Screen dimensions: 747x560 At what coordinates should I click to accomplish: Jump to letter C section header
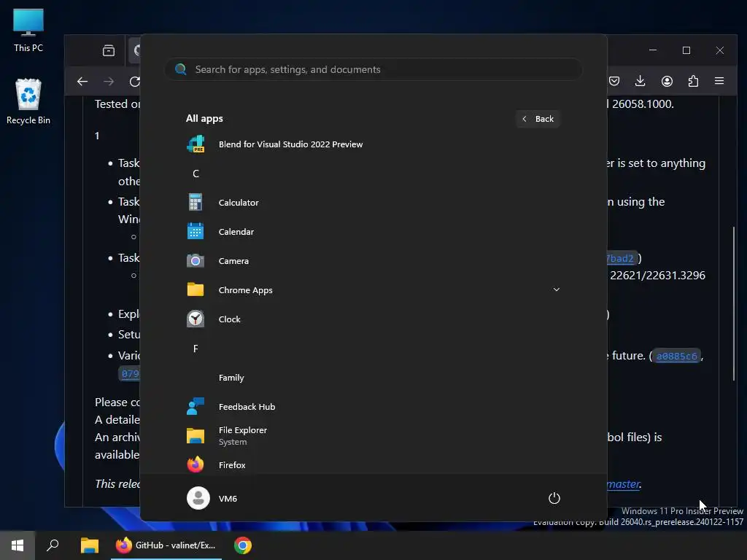coord(196,174)
